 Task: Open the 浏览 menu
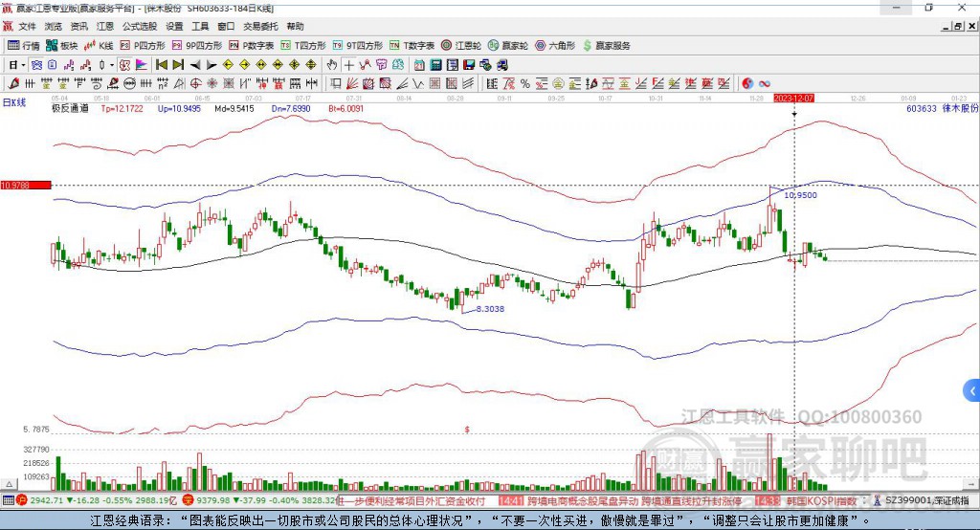pos(54,26)
